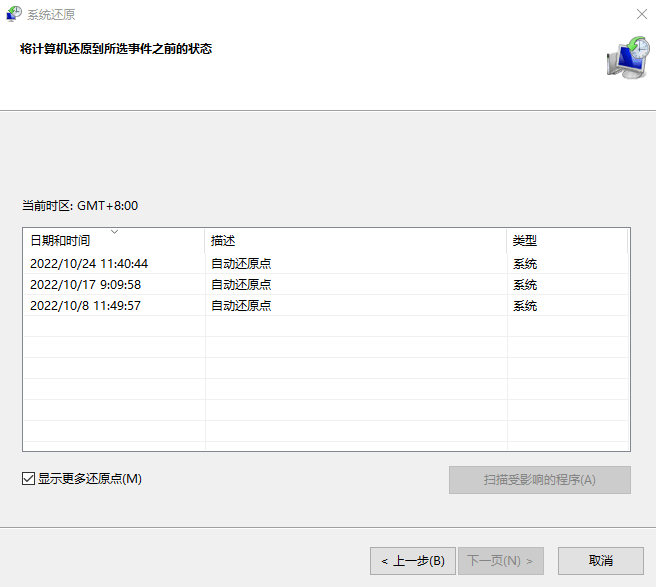Viewport: 656px width, 587px height.
Task: Toggle the 显示更多还原点 checkbox
Action: pyautogui.click(x=29, y=479)
